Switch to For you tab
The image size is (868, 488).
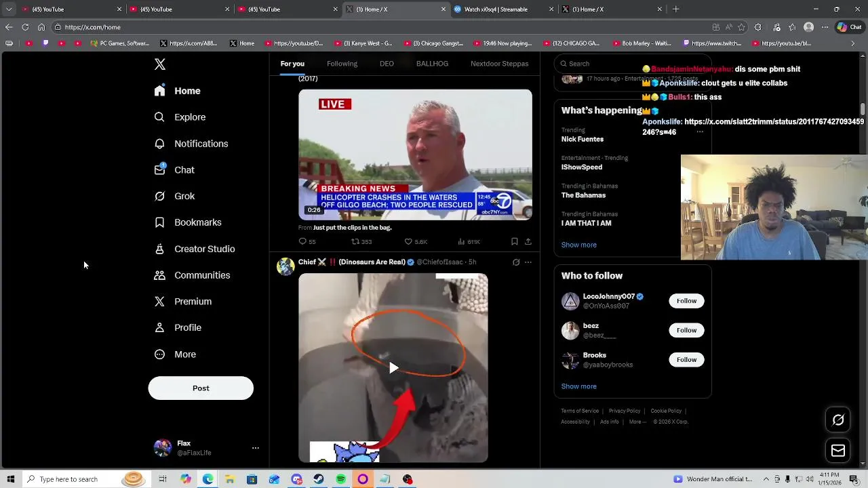pyautogui.click(x=292, y=64)
